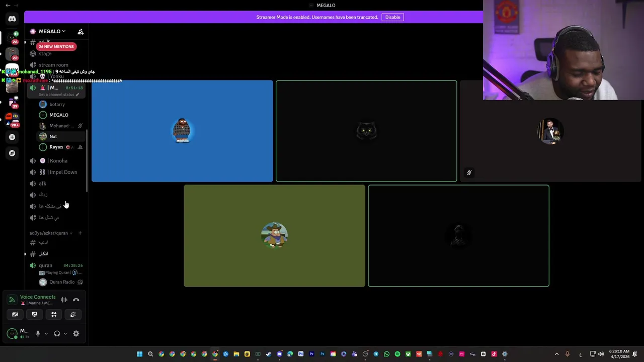The width and height of the screenshot is (644, 362).
Task: Collapse the ad3ya/azkar/quran category
Action: coord(50,233)
